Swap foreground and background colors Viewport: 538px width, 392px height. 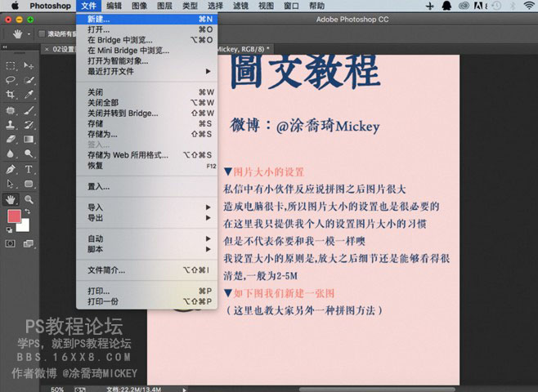point(28,212)
